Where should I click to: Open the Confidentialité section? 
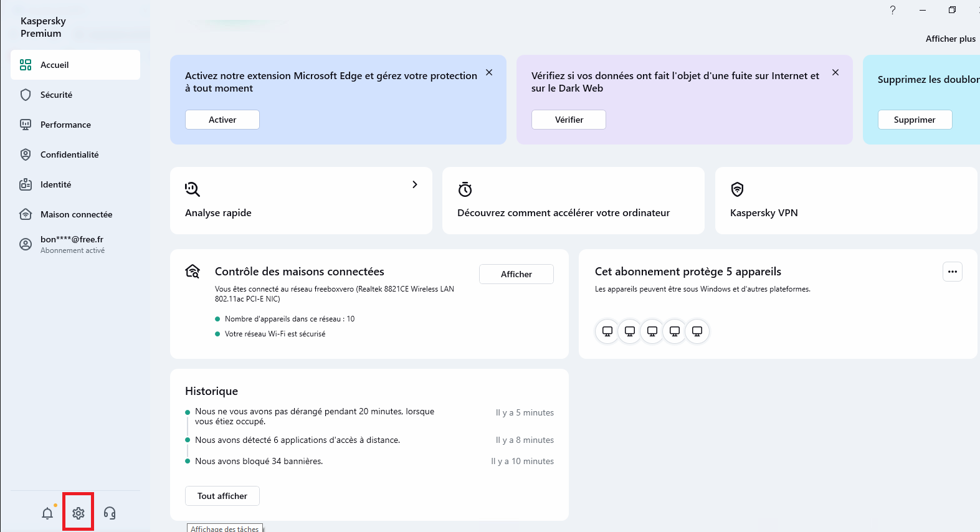click(x=75, y=154)
